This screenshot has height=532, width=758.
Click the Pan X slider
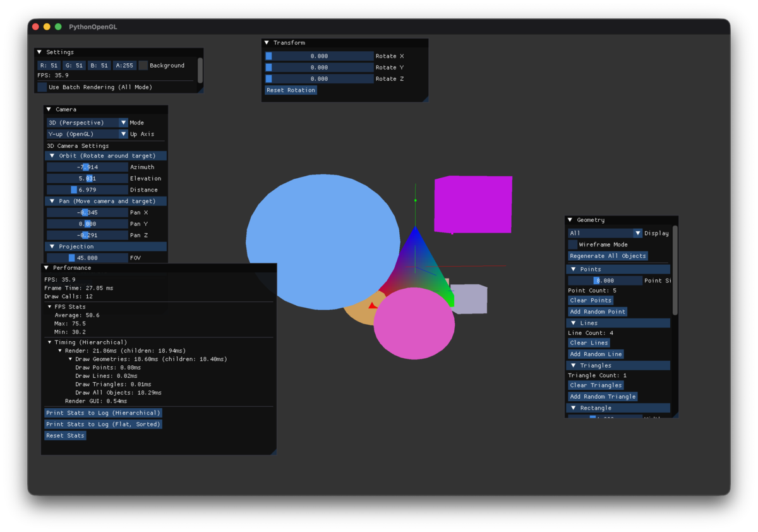(x=87, y=212)
